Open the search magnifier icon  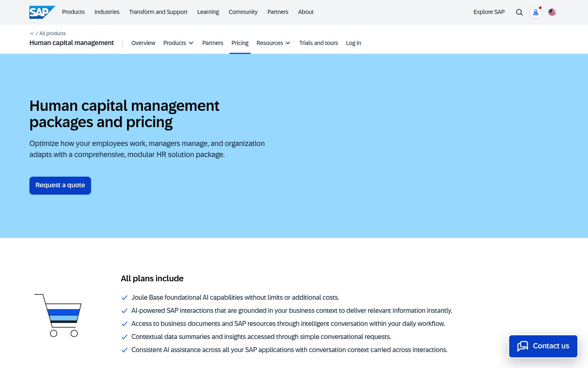[x=519, y=12]
